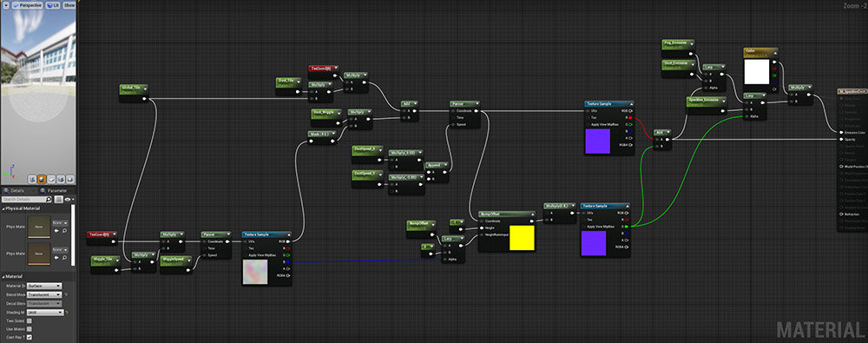This screenshot has height=343, width=868.
Task: Click the Lit view mode button
Action: tap(53, 4)
